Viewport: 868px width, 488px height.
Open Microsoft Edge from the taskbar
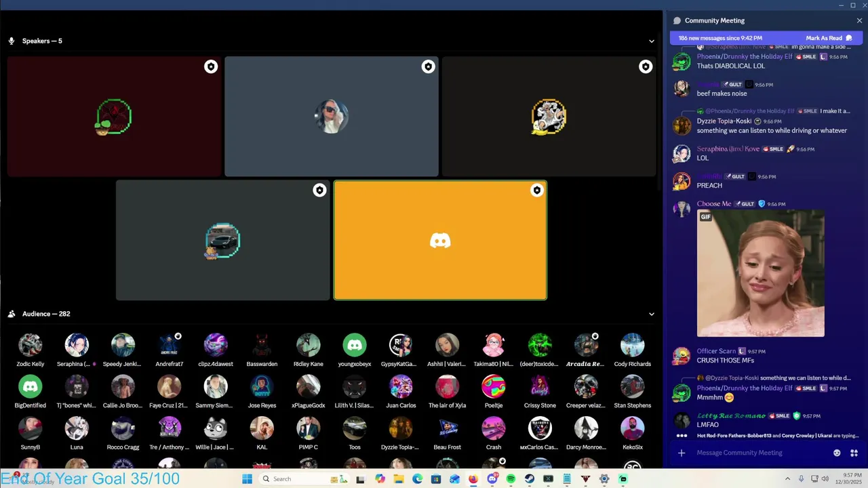tap(417, 479)
